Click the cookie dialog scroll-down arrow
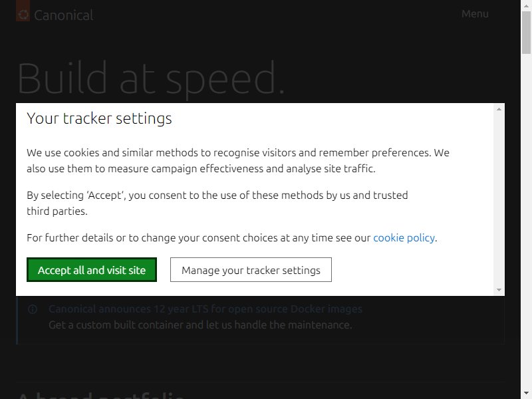The image size is (532, 399). coord(499,290)
